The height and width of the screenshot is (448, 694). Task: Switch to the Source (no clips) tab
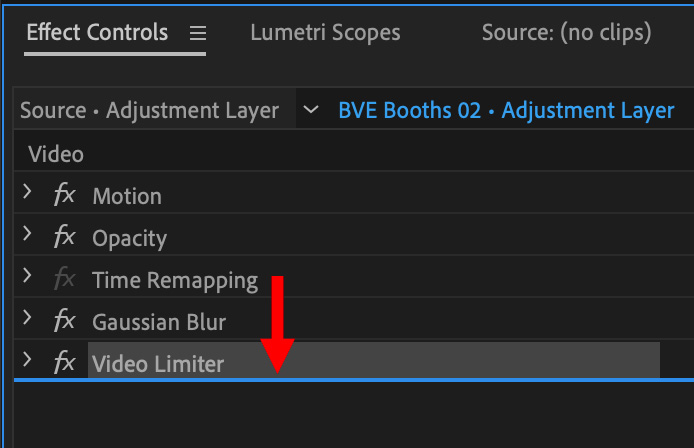click(567, 33)
